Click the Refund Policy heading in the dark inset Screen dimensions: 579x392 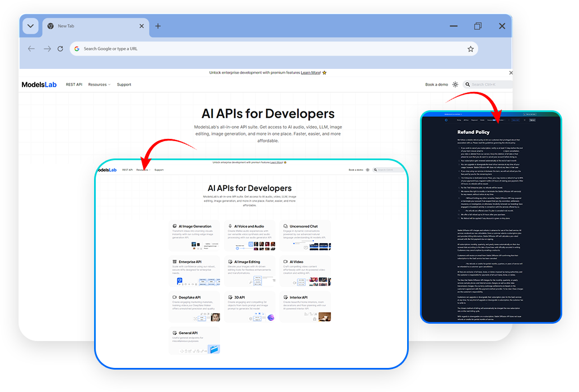click(x=473, y=132)
